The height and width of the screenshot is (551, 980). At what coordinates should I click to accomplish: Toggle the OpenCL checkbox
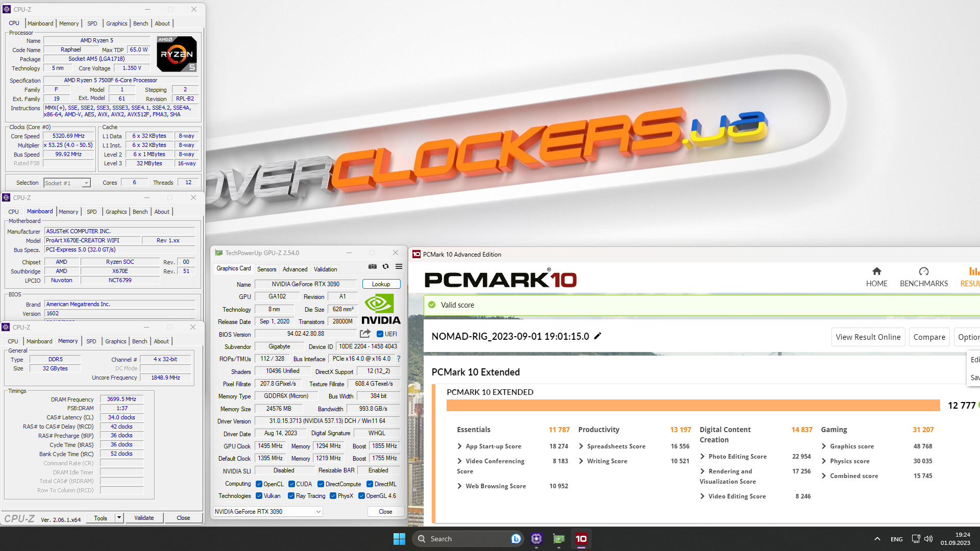(x=259, y=484)
